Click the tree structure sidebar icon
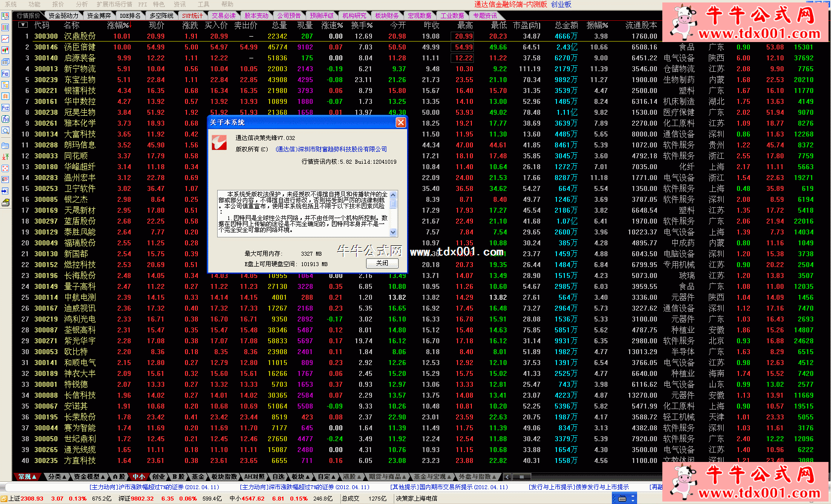This screenshot has width=831, height=504. [x=5, y=85]
